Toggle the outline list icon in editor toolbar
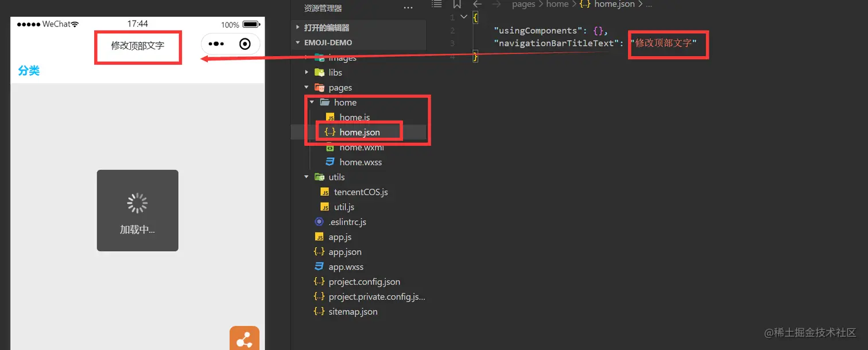Screen dimensions: 868x350 click(x=437, y=4)
